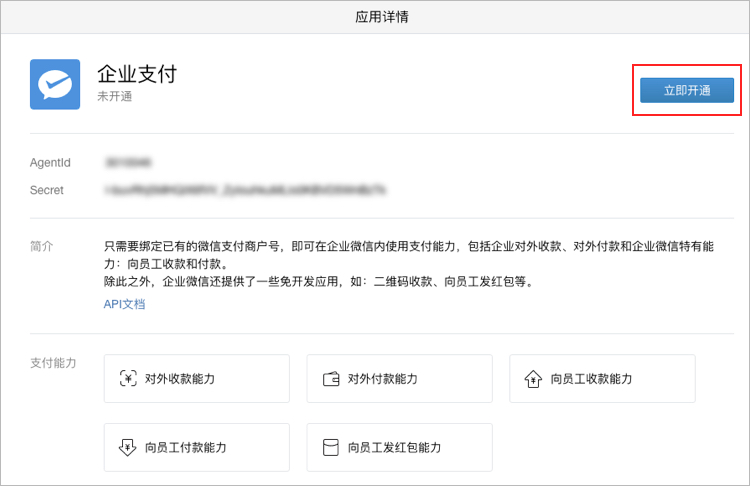The height and width of the screenshot is (486, 750).
Task: Click the blurred AgentId value
Action: pos(128,163)
